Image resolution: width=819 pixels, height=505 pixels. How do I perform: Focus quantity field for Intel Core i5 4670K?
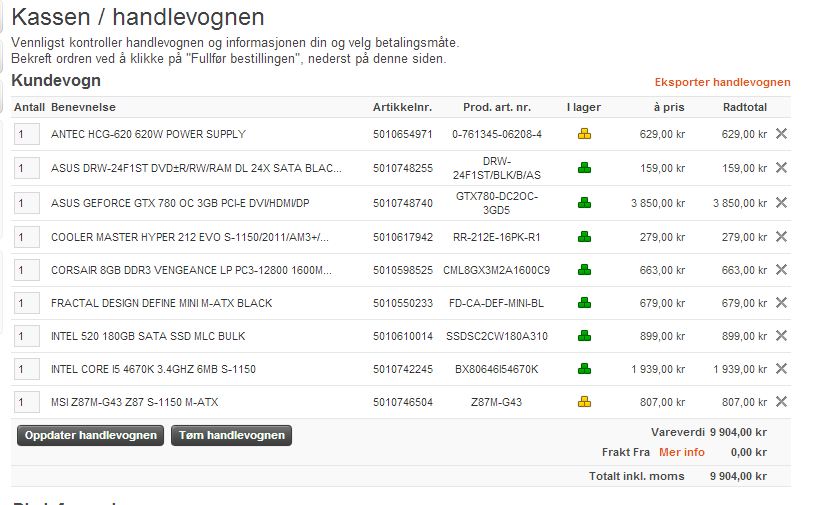[x=27, y=369]
